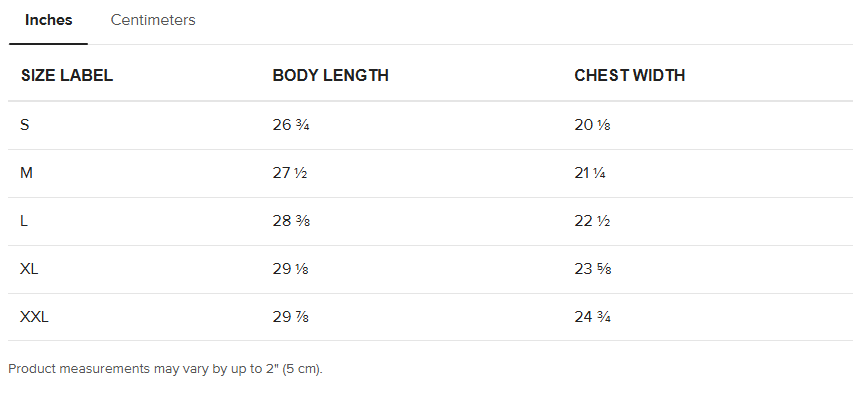Select the XL size label cell
The width and height of the screenshot is (868, 407).
click(x=29, y=269)
